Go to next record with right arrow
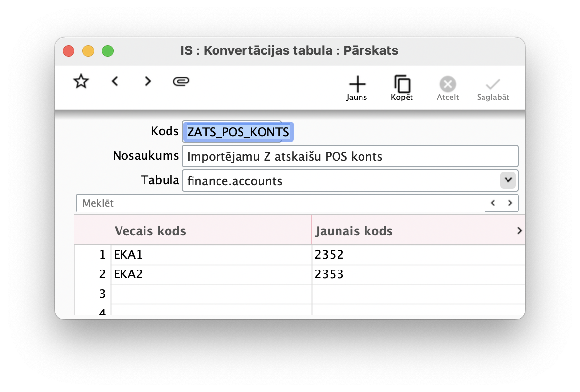Image resolution: width=580 pixels, height=392 pixels. 147,81
